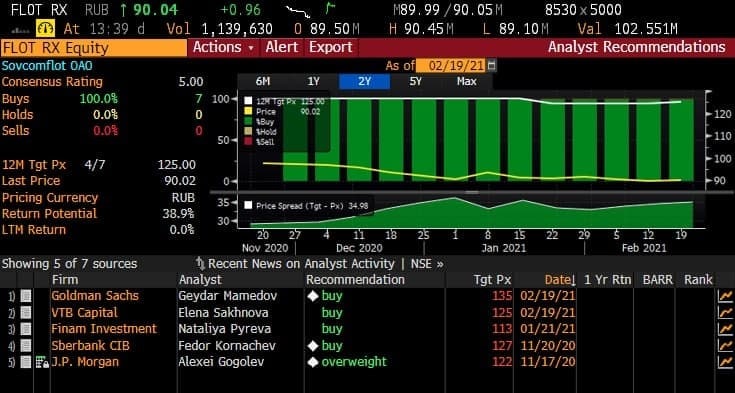Screen dimensions: 735x393
Task: Tick the checkbox for J.P. Morgan row
Action: (26, 362)
